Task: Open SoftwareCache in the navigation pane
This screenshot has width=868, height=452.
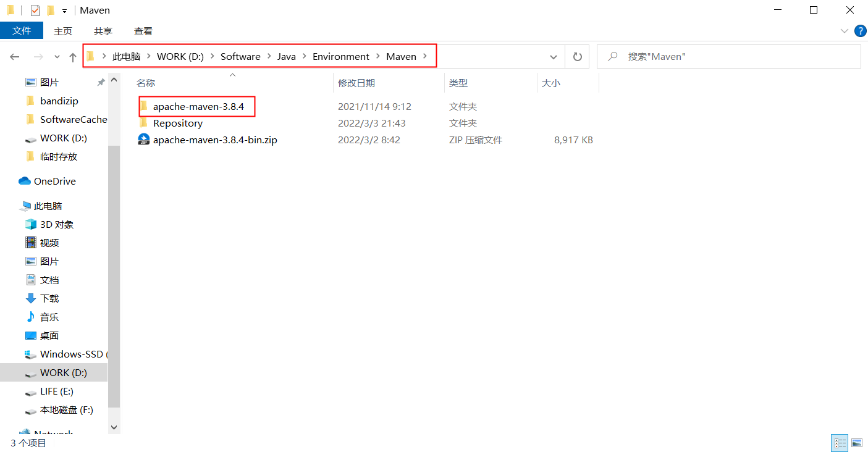Action: tap(74, 119)
